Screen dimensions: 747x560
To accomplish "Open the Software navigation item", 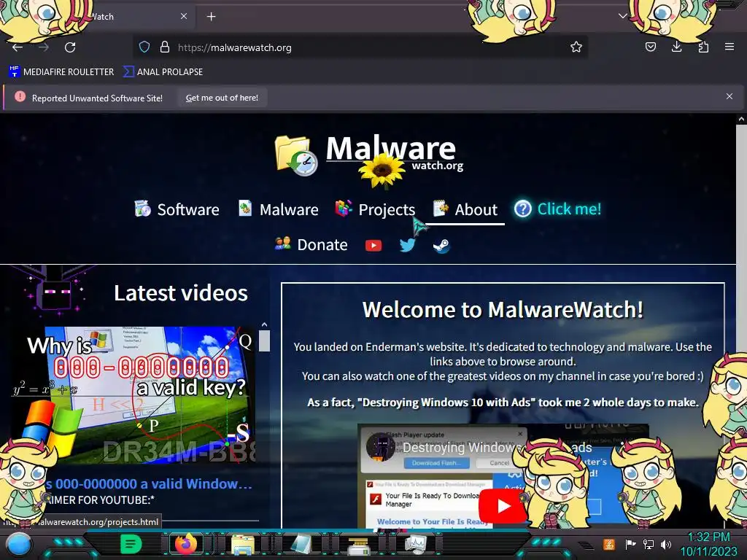I will click(177, 209).
